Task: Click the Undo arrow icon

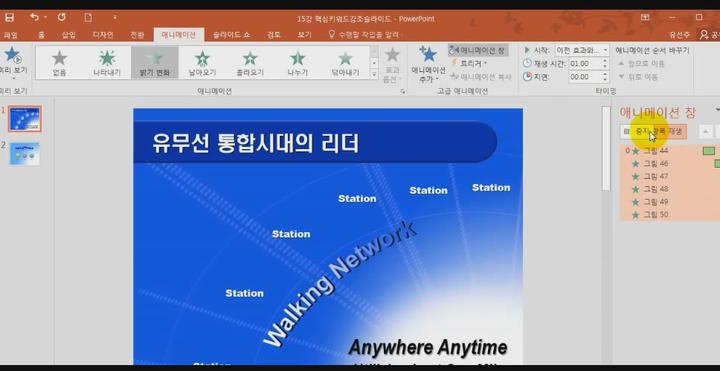Action: pyautogui.click(x=34, y=17)
